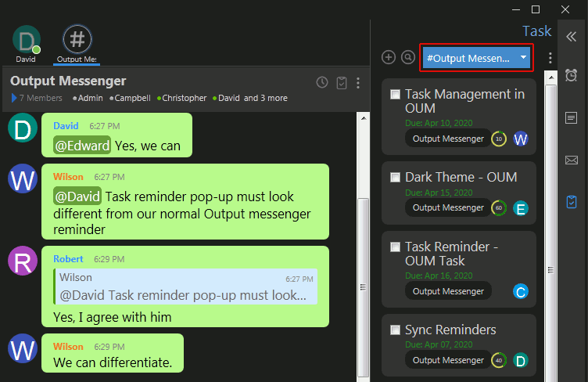
Task: Click Robert's purple R avatar
Action: [23, 261]
